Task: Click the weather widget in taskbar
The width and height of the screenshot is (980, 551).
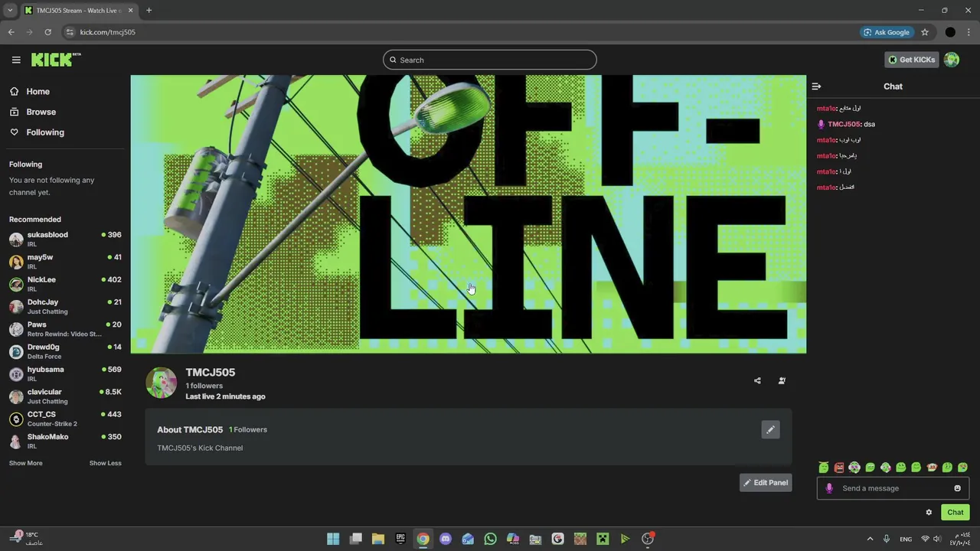Action: tap(26, 539)
